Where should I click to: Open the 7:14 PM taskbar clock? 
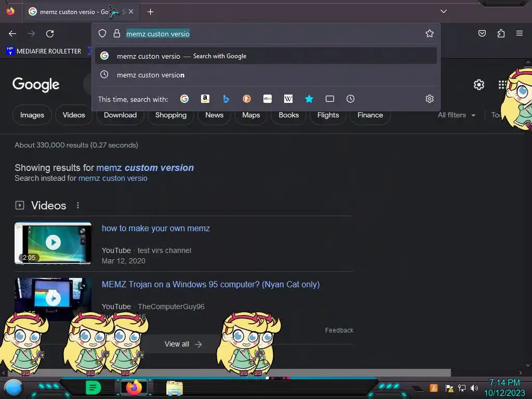click(504, 388)
